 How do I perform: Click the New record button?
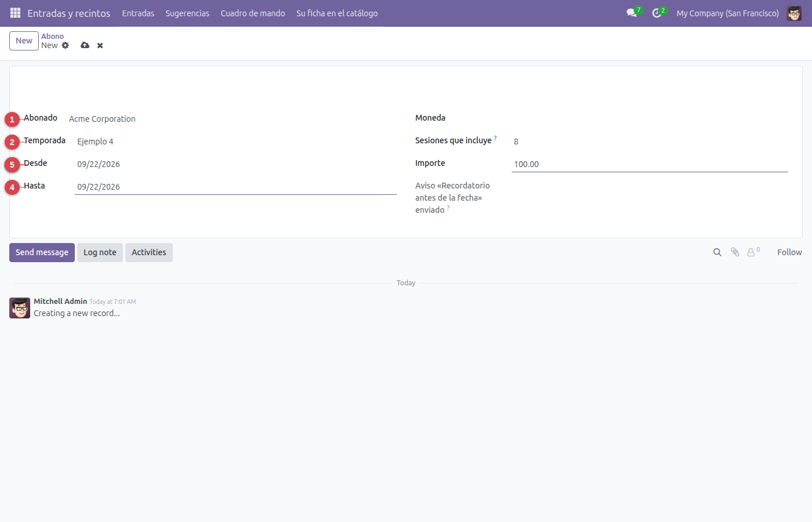24,41
